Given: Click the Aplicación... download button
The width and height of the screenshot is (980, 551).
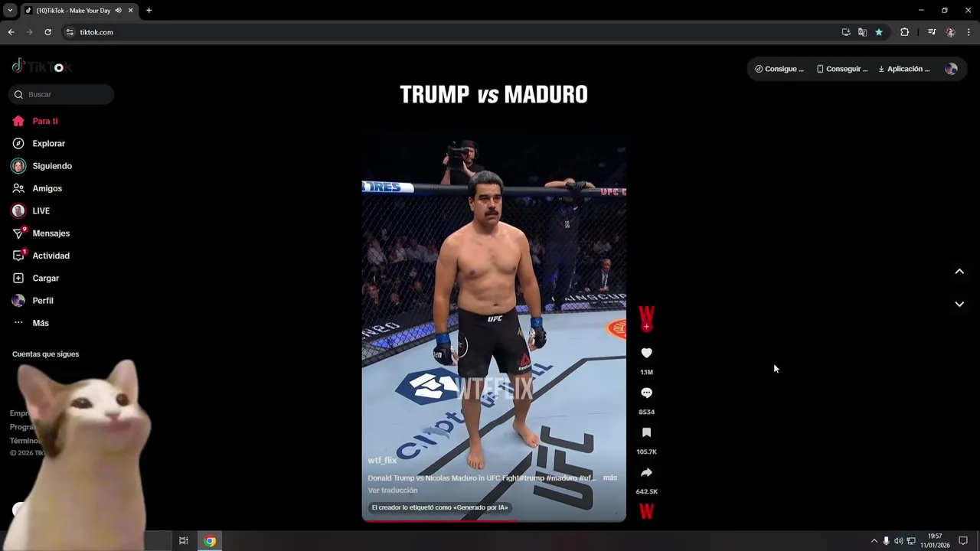Looking at the screenshot, I should point(904,69).
